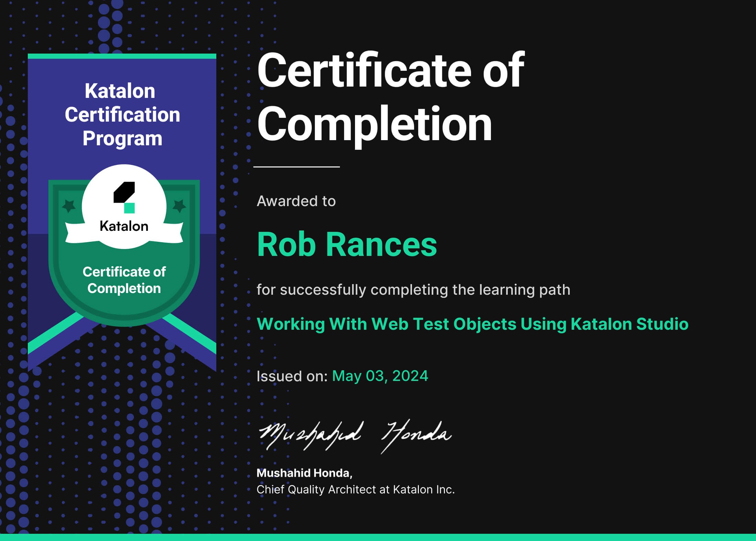Click Katalon Certification Program banner text

click(122, 115)
